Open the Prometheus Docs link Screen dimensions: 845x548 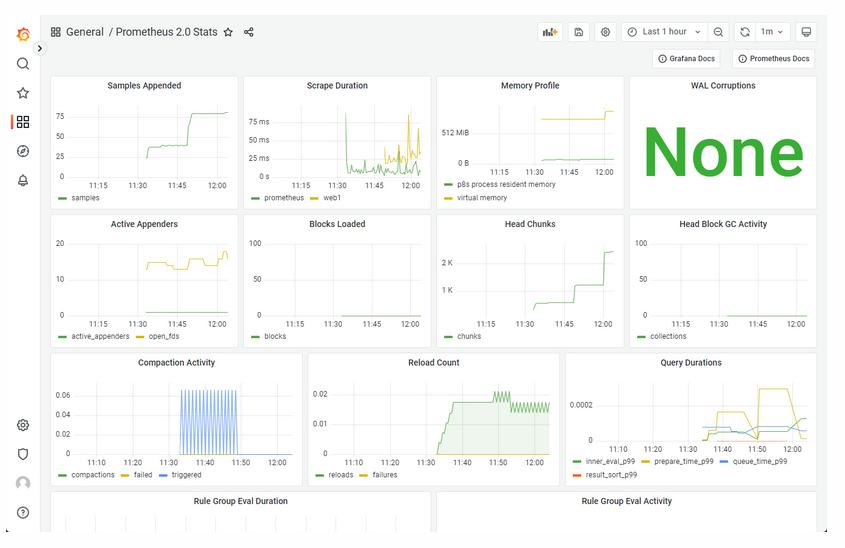point(774,59)
